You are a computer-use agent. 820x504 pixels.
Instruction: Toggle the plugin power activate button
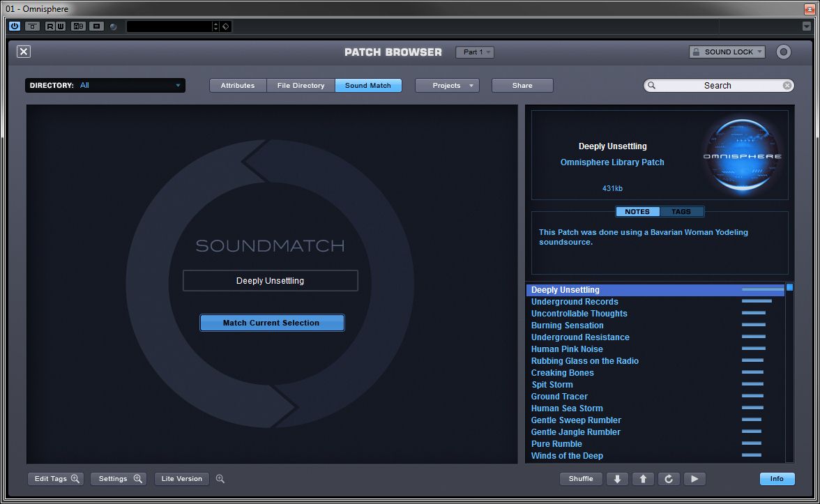tap(14, 26)
